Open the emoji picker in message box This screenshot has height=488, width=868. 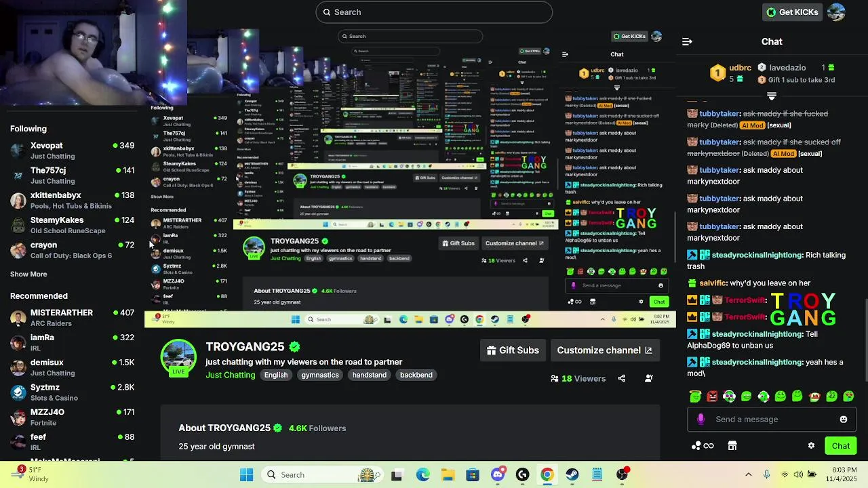844,420
